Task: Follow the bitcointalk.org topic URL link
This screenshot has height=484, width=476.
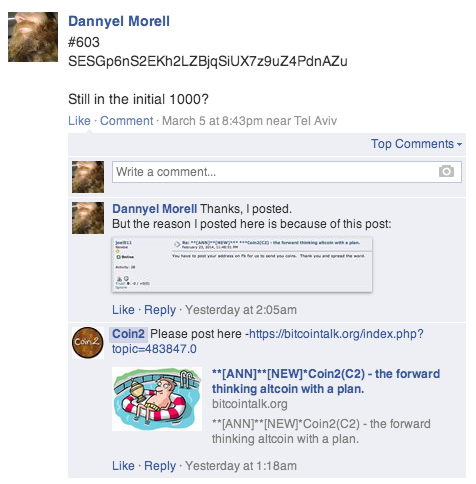Action: pos(268,341)
